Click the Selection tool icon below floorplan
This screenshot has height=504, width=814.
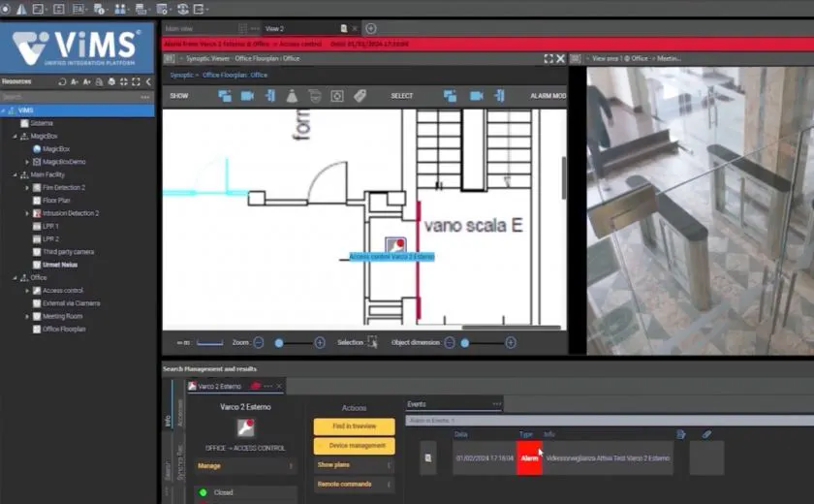373,342
